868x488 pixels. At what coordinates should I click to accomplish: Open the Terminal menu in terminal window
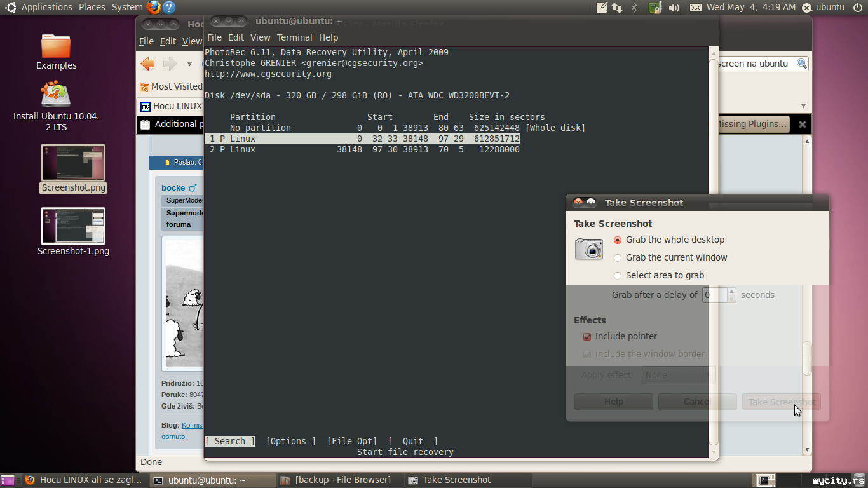point(295,37)
